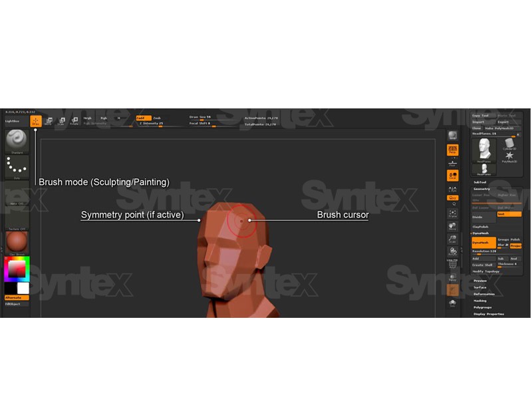Adjust the Resolution slider
This screenshot has width=532, height=399.
(497, 252)
